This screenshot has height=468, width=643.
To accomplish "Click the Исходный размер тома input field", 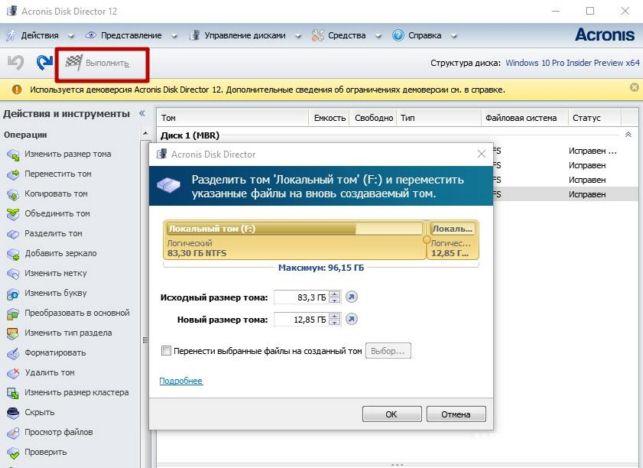I will (301, 297).
